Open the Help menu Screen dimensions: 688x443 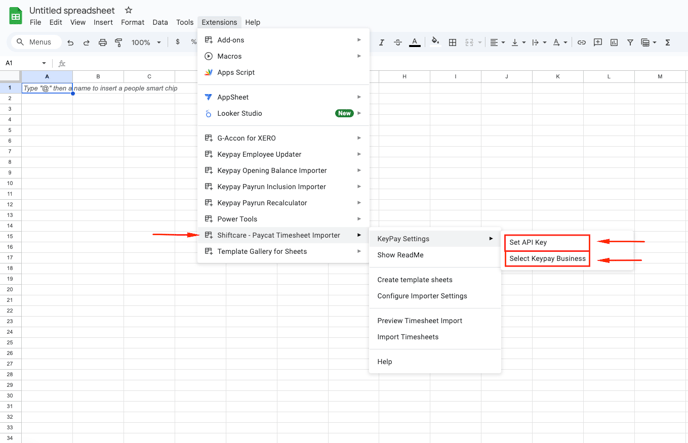(x=252, y=22)
